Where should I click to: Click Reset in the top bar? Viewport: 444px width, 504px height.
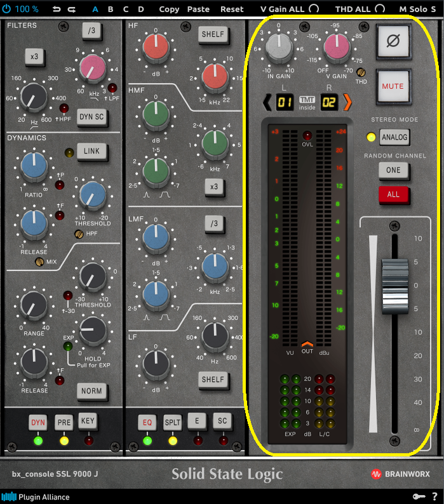click(x=232, y=9)
